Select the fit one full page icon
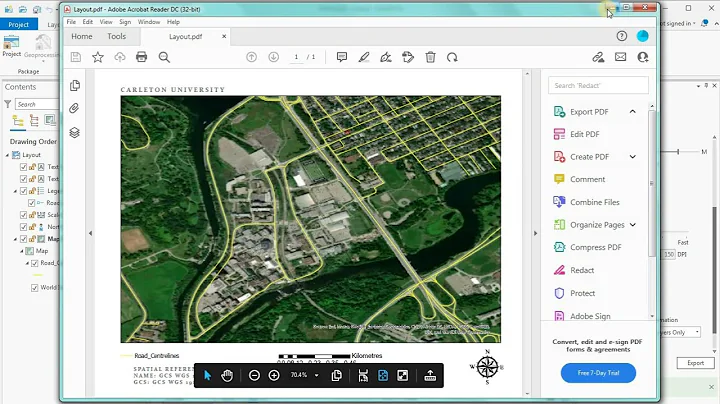The image size is (720, 404). (383, 376)
